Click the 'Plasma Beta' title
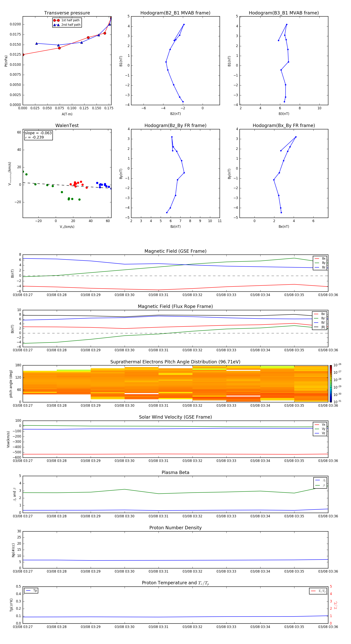This screenshot has width=351, height=644. coord(175,472)
